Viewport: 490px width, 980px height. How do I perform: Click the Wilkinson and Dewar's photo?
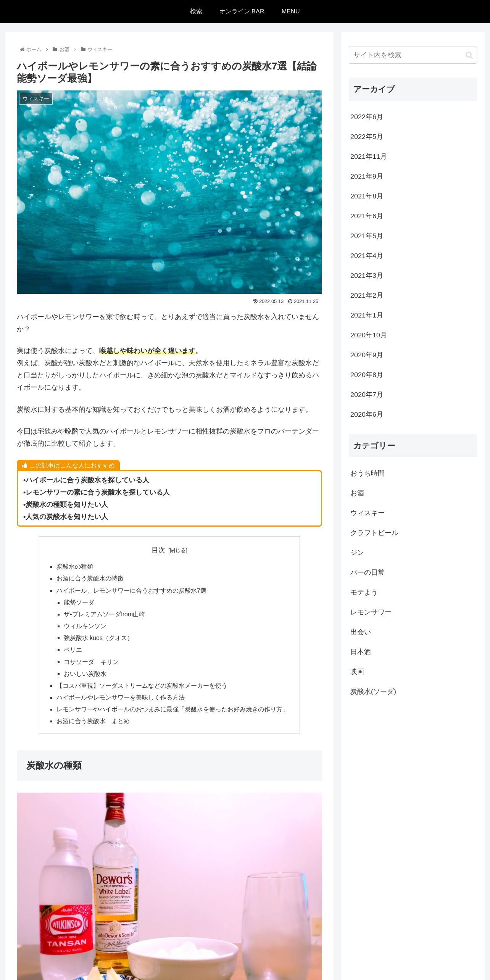[x=169, y=886]
